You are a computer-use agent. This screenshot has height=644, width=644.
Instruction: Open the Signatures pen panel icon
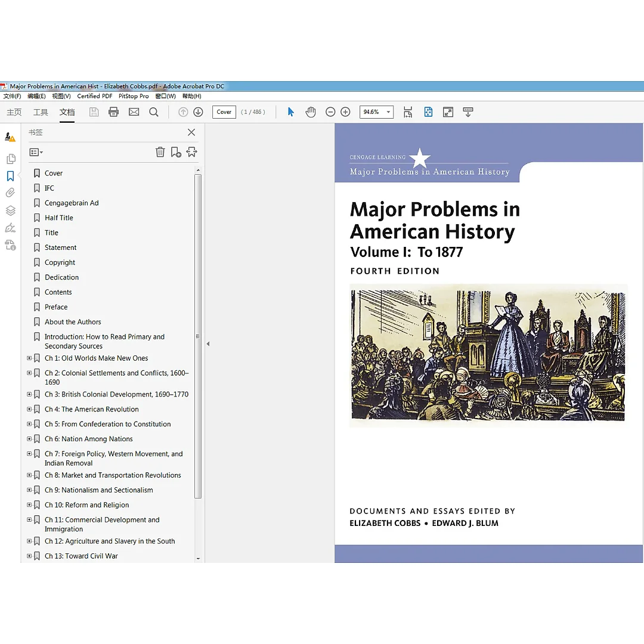10,228
